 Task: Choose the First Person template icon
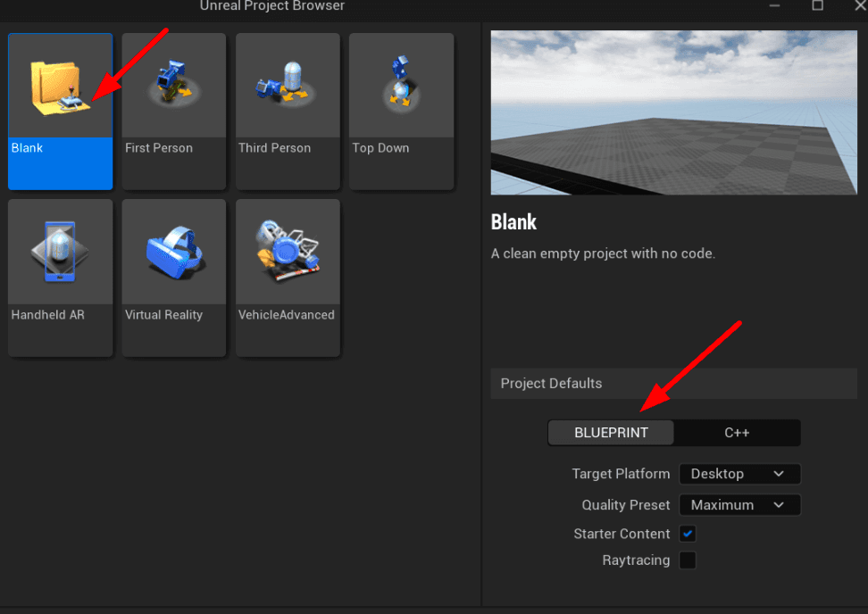coord(174,83)
